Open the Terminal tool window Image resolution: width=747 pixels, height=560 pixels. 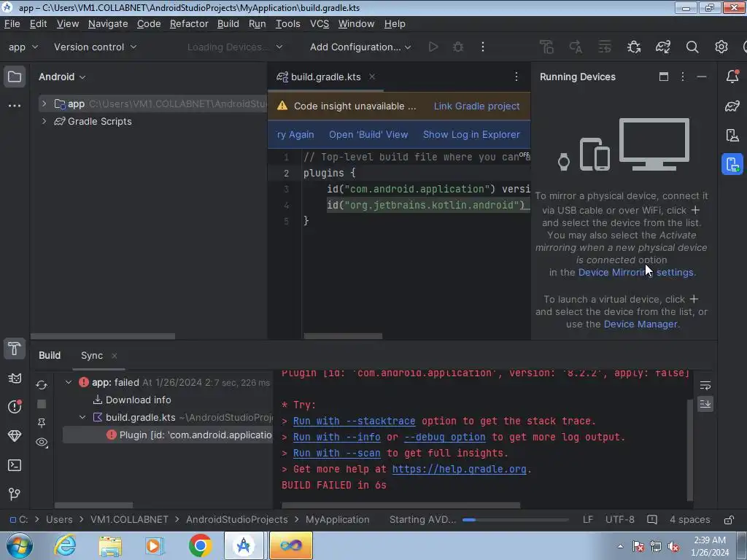pos(15,465)
